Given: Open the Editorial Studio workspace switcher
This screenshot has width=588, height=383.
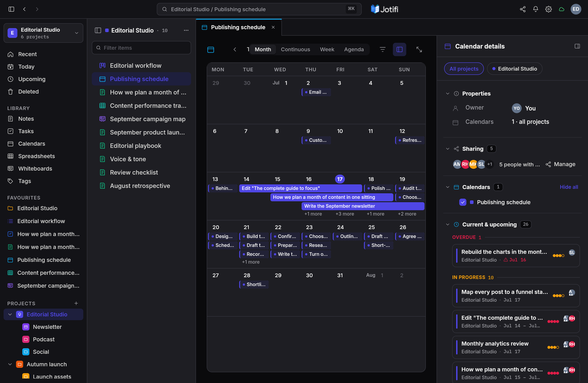Looking at the screenshot, I should tap(43, 33).
